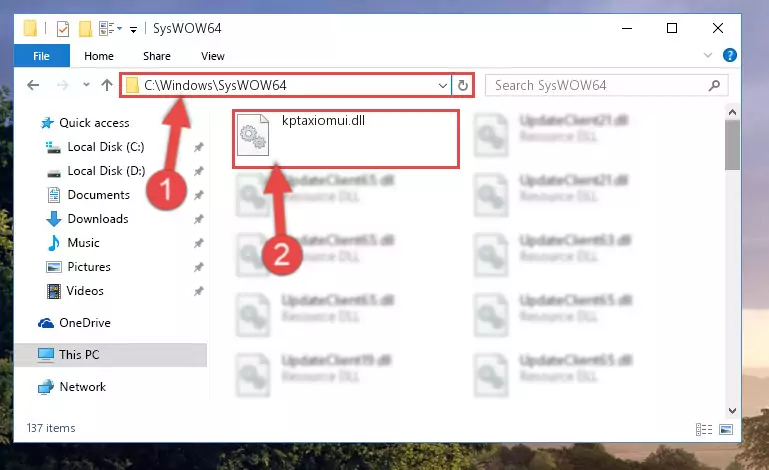This screenshot has width=769, height=470.
Task: Switch to the Home ribbon tab
Action: [x=99, y=56]
